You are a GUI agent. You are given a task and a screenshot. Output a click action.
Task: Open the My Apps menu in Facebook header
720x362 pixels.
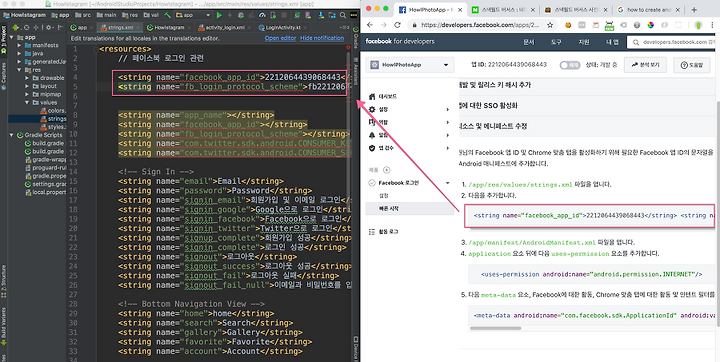point(612,42)
